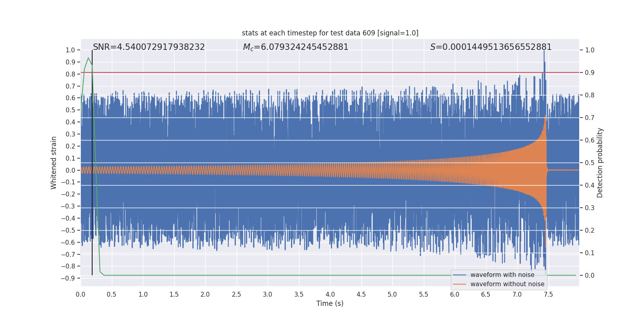Viewport: 644px width, 322px height.
Task: Pick the blue line sample in the legend
Action: click(x=459, y=275)
